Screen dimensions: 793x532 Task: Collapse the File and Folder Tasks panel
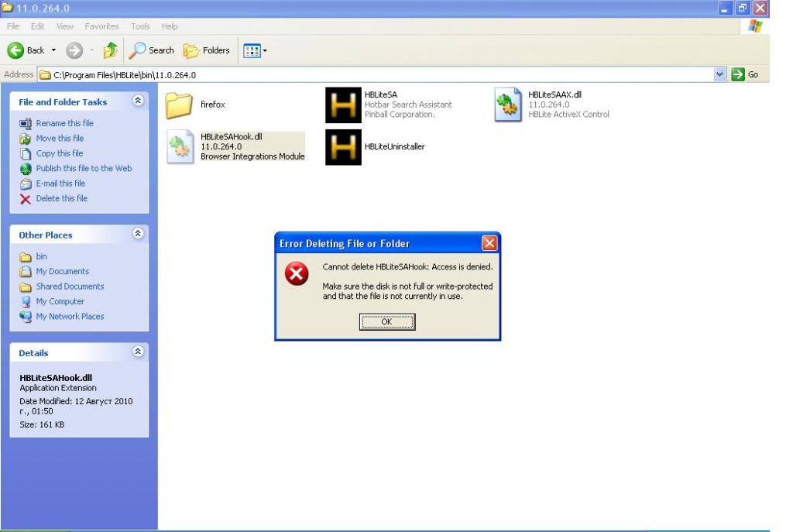(x=138, y=101)
